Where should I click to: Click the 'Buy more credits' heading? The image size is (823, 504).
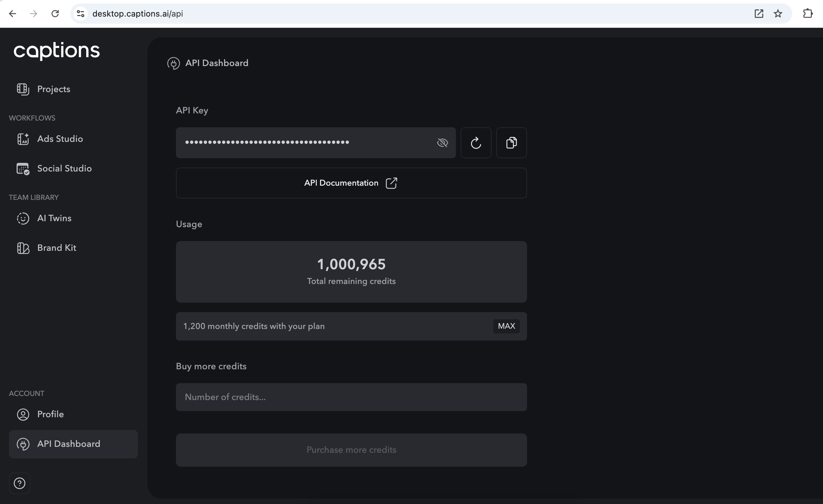[211, 367]
